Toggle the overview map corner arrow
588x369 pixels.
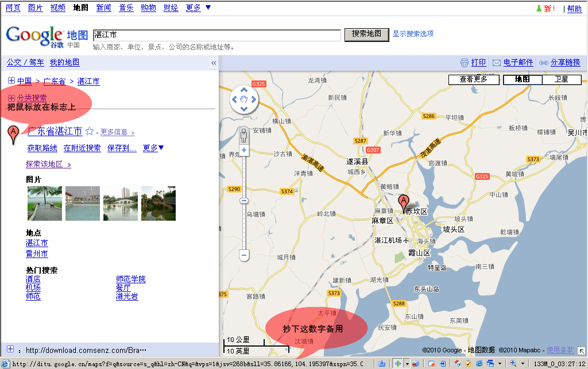point(581,351)
